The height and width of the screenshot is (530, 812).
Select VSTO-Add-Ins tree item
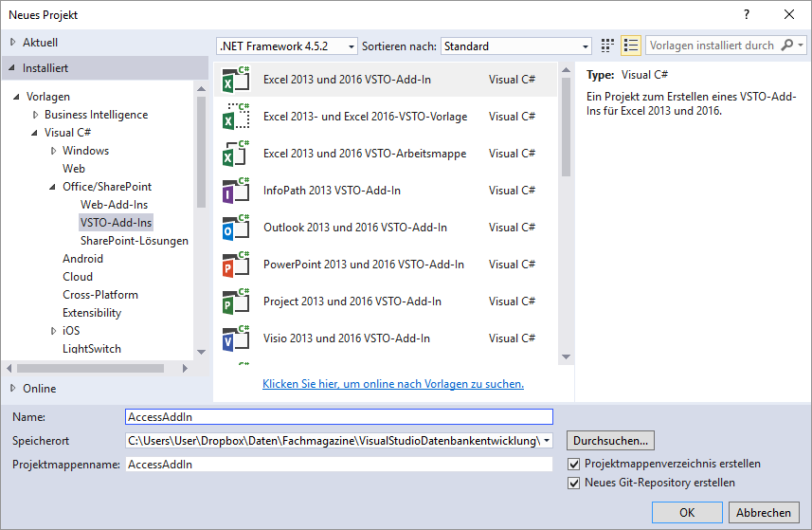click(x=116, y=223)
